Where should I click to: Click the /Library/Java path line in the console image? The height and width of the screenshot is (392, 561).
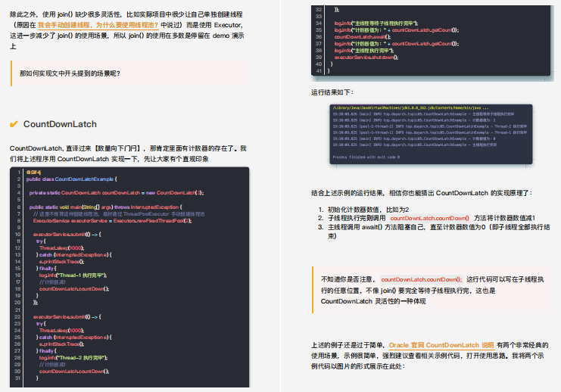click(x=410, y=107)
